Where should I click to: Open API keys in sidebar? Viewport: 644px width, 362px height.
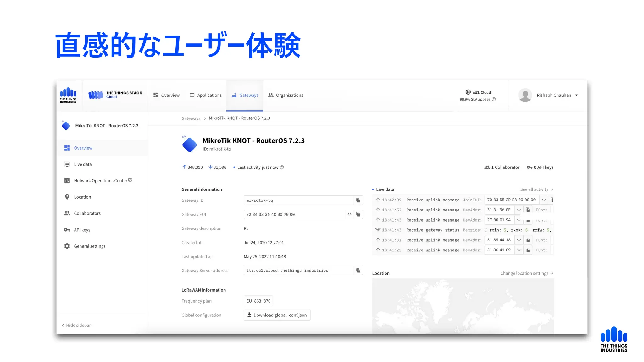pos(102,230)
